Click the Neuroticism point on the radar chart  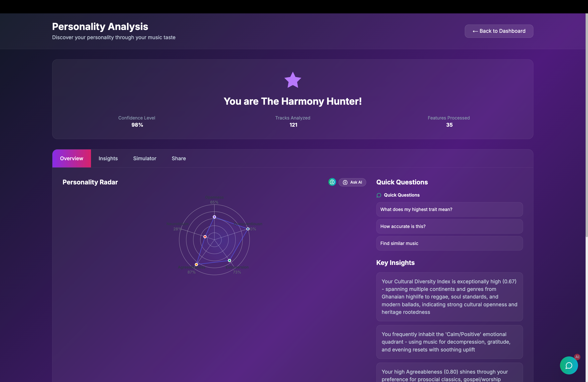tap(205, 237)
